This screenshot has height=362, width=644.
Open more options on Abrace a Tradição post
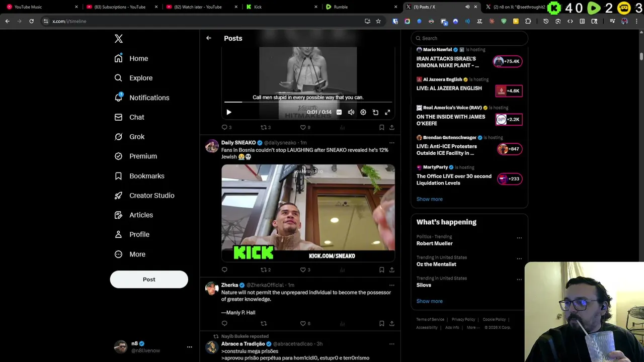click(x=392, y=344)
